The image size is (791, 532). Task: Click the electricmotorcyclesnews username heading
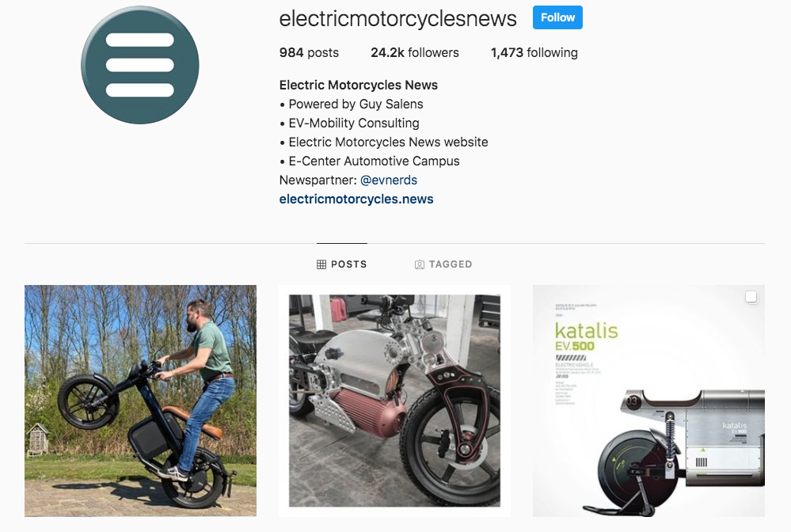(397, 19)
